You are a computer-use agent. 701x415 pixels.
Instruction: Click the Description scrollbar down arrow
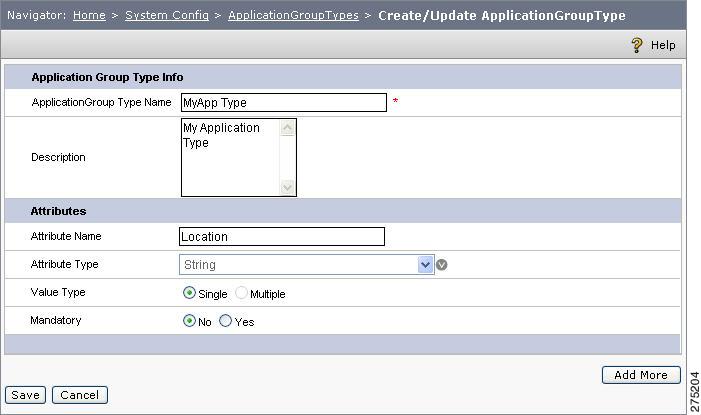tap(287, 187)
